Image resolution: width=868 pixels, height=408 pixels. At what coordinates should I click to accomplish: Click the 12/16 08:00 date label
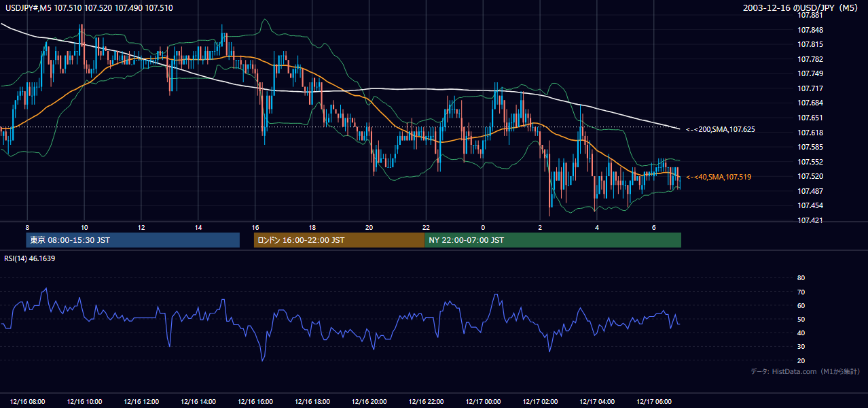click(x=27, y=401)
